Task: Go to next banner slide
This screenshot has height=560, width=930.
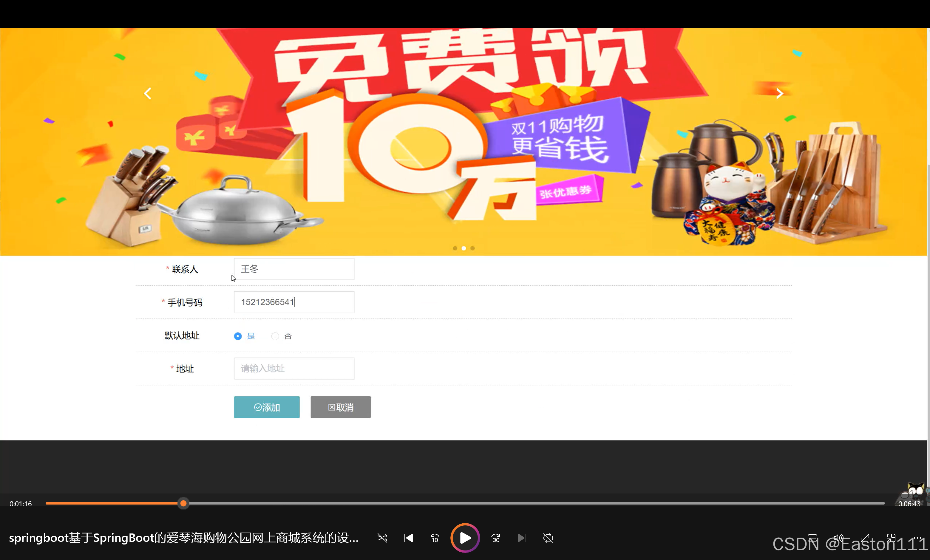Action: [x=779, y=93]
